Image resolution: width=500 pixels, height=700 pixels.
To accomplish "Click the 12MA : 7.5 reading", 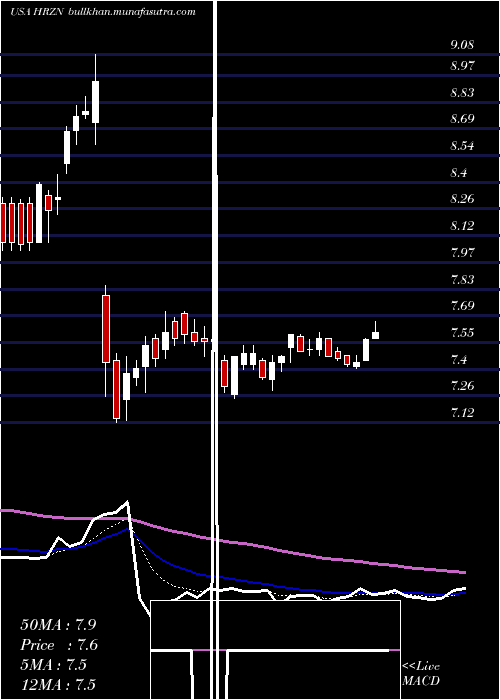I will point(58,685).
